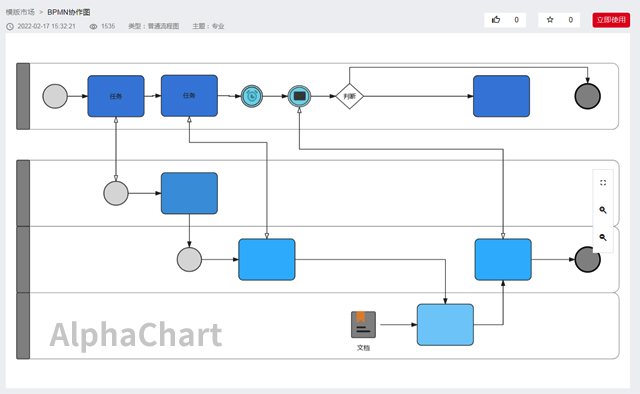
Task: Select the gray start circle in second lane
Action: 116,193
